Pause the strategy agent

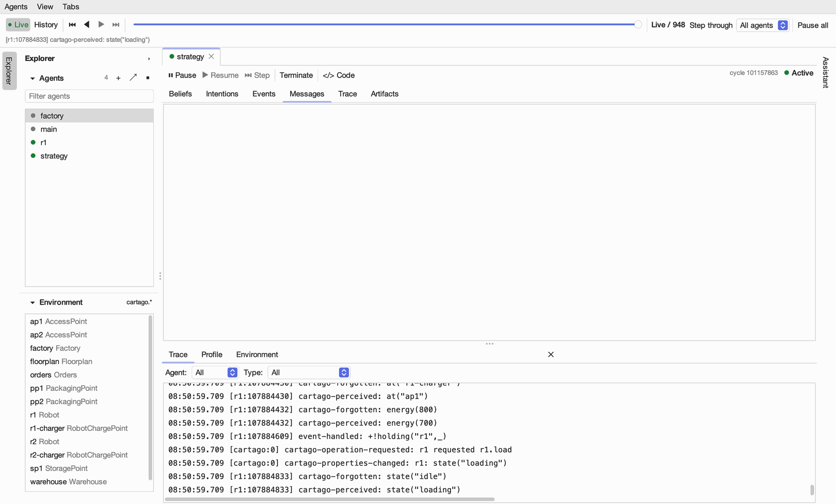182,75
